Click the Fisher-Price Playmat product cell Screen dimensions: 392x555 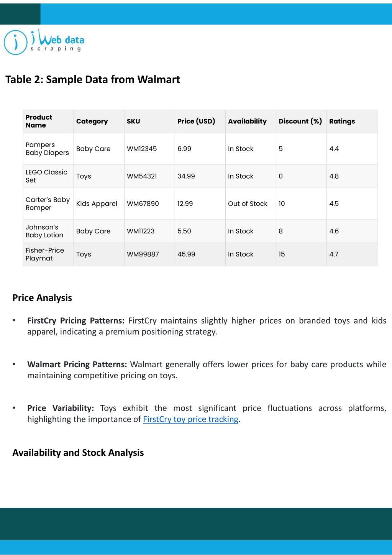(45, 254)
